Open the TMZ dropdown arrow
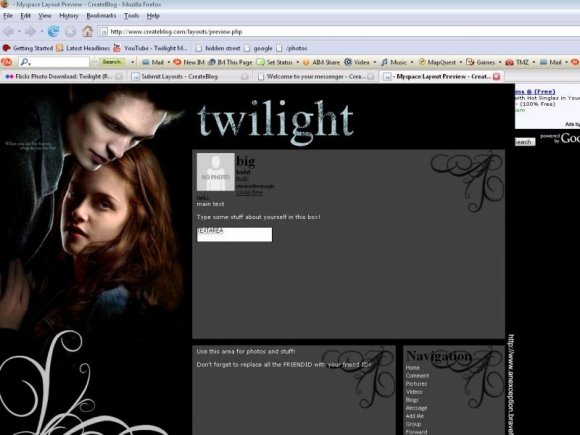Image resolution: width=580 pixels, height=435 pixels. click(x=533, y=62)
